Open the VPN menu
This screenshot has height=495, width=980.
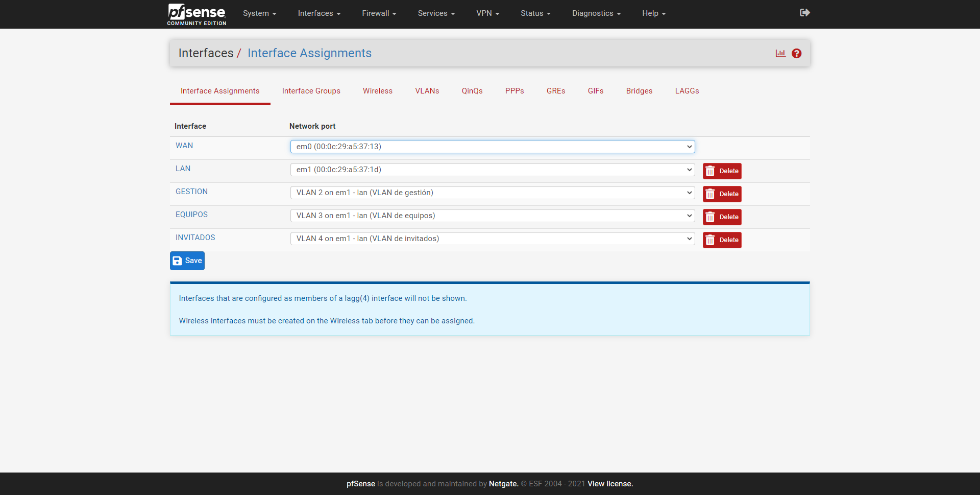coord(488,13)
